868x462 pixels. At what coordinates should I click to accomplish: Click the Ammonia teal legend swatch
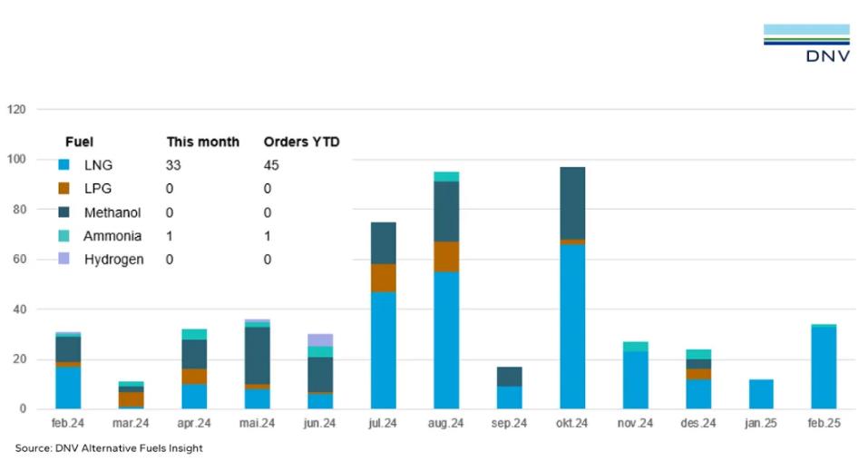click(x=63, y=236)
